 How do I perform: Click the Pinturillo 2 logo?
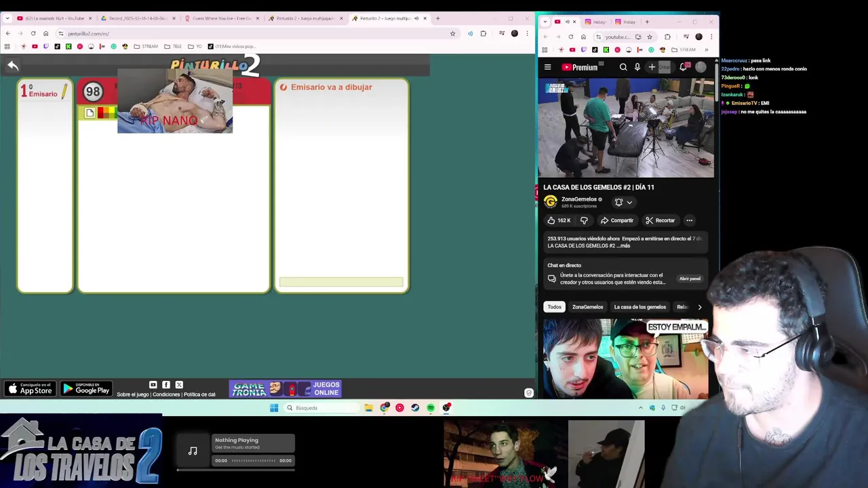coord(215,65)
